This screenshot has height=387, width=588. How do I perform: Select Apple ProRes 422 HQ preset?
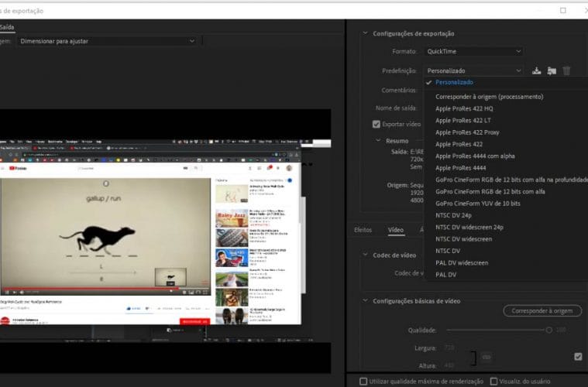(x=464, y=108)
